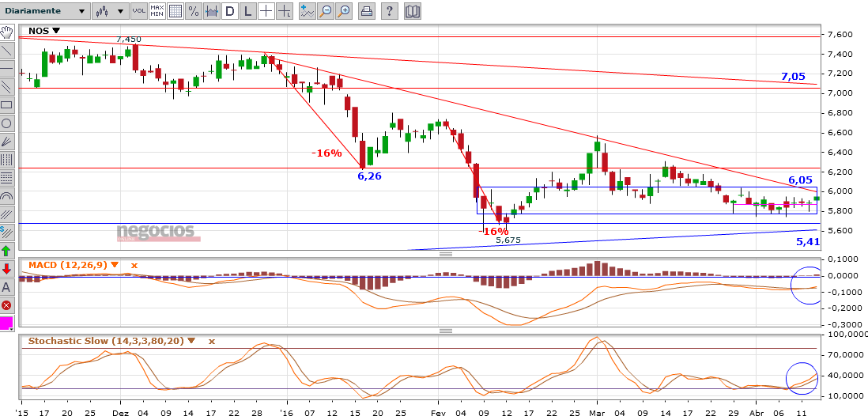Click the 7,05 resistance label
Viewport: 868px width, 416px height.
click(x=793, y=77)
